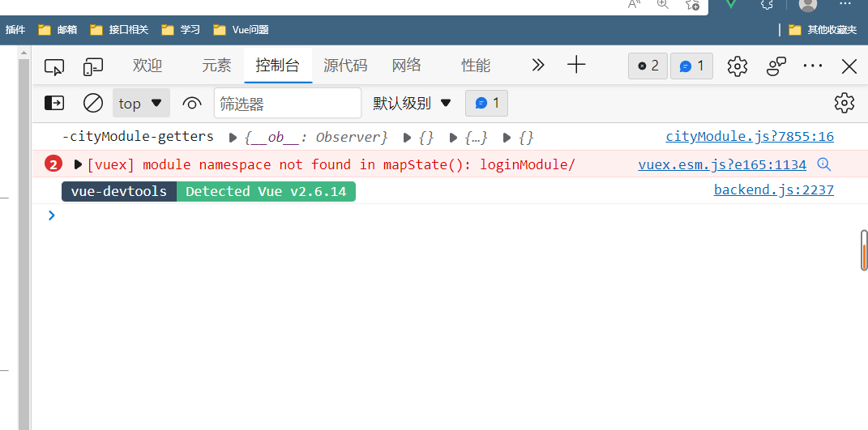Show more DevTools tabs chevron
The width and height of the screenshot is (868, 430).
537,66
